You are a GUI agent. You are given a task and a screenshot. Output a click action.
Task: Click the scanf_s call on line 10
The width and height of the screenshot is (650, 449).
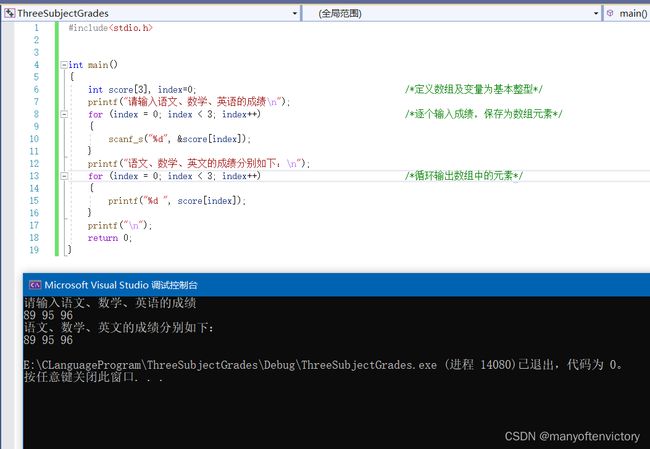[x=179, y=139]
